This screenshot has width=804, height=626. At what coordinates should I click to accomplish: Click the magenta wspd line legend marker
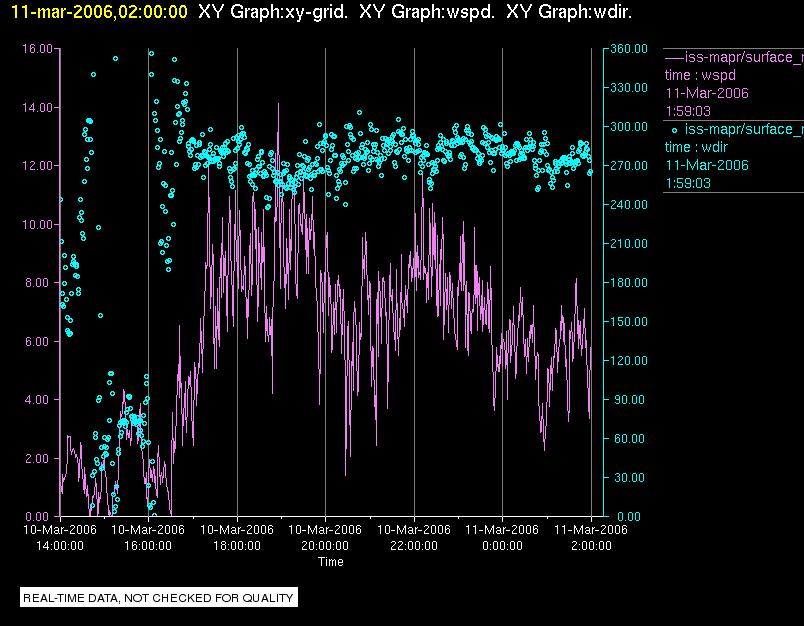673,57
